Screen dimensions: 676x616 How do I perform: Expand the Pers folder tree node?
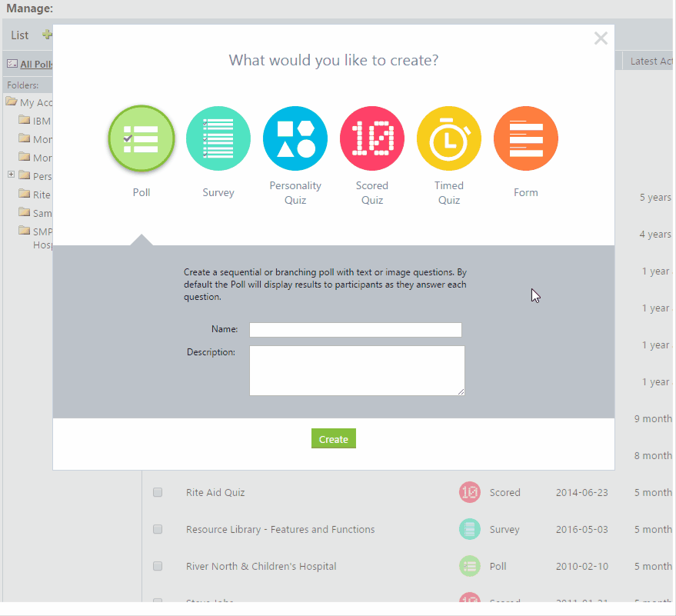(x=12, y=174)
